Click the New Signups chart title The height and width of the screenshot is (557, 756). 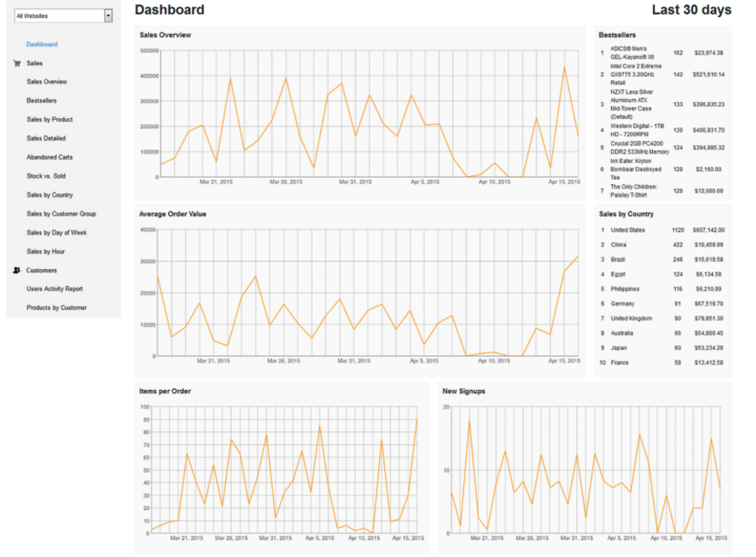click(463, 391)
